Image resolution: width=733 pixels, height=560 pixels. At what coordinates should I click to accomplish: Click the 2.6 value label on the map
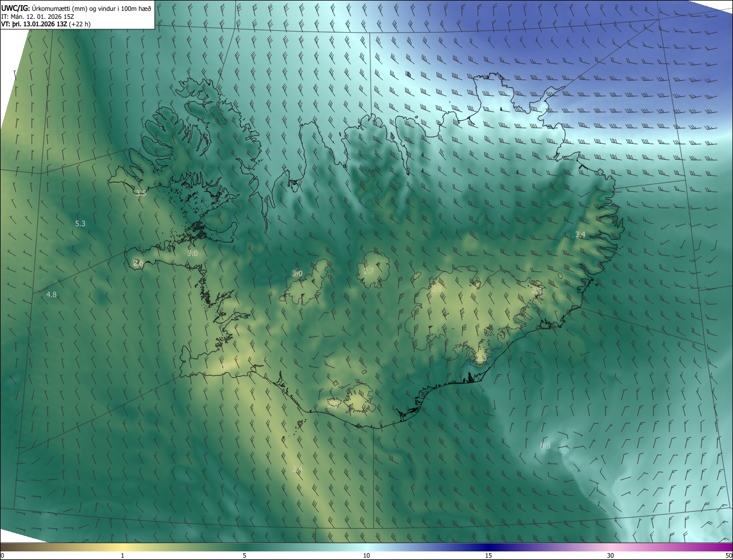click(138, 263)
